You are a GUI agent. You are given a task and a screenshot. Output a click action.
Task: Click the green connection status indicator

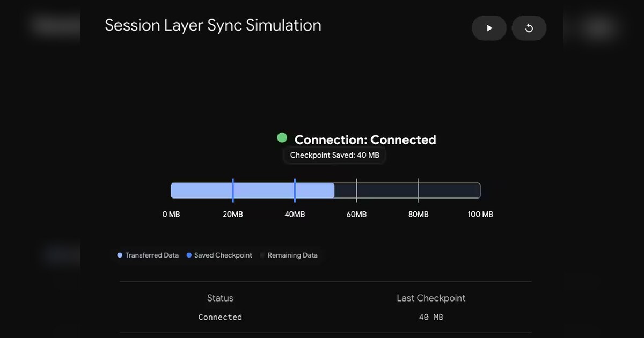click(x=282, y=138)
